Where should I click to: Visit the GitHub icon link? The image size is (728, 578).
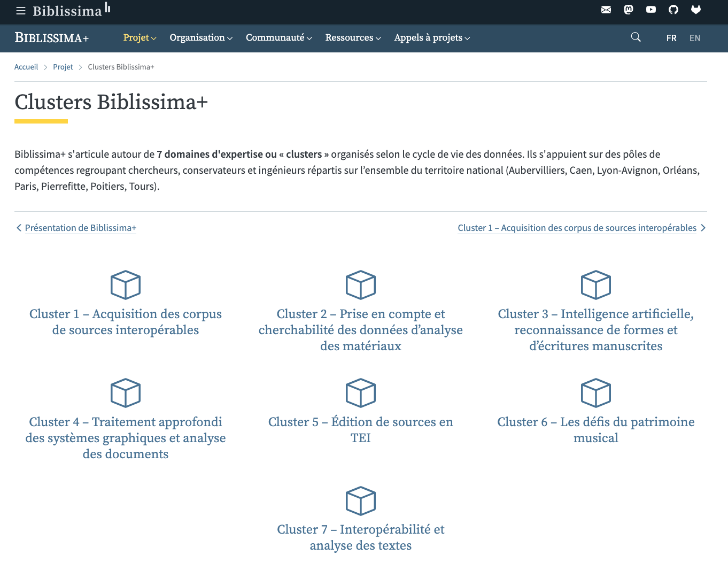tap(673, 10)
